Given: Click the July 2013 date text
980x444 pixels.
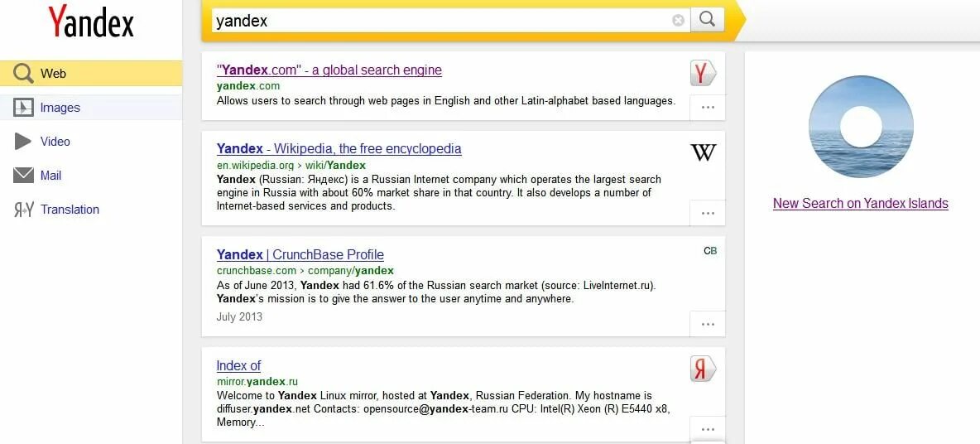Looking at the screenshot, I should (x=239, y=317).
